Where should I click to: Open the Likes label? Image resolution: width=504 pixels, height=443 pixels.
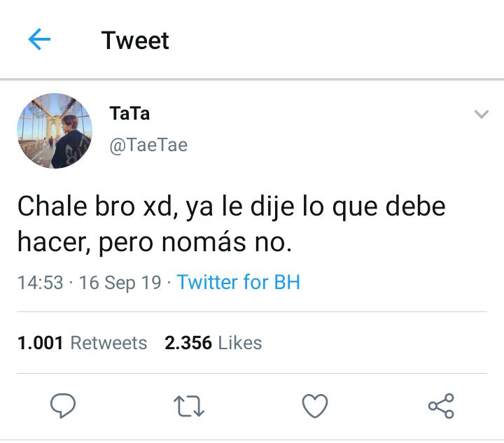coord(240,342)
